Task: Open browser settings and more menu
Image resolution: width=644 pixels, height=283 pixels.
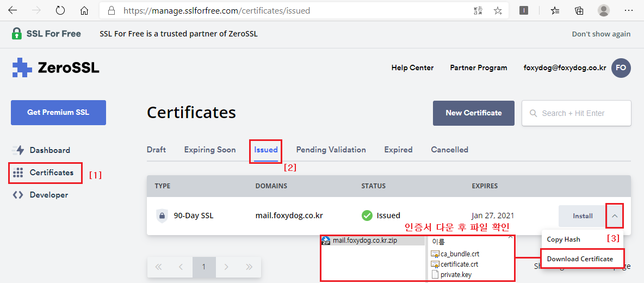Action: pos(628,11)
